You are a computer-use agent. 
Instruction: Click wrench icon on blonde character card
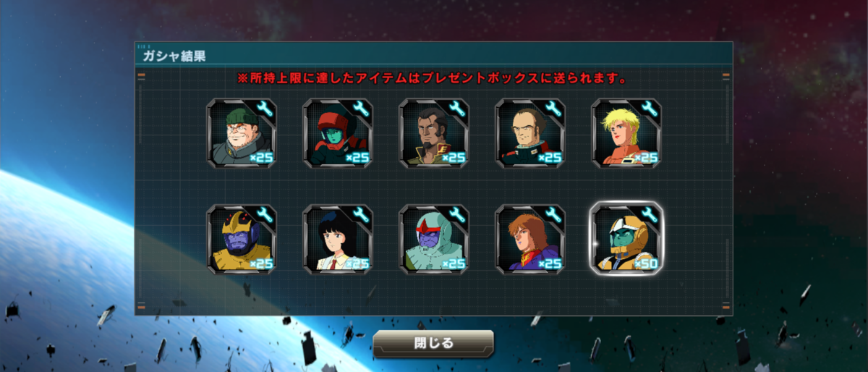(649, 109)
